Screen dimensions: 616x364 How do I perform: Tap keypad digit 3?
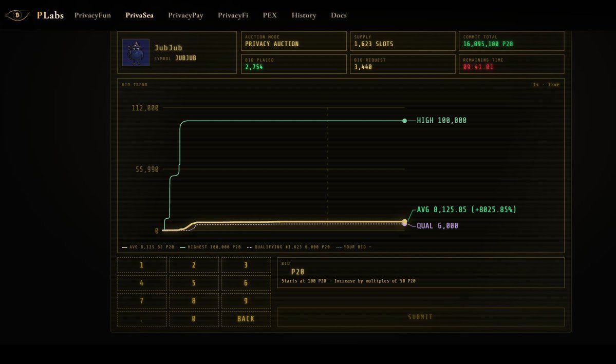pyautogui.click(x=246, y=265)
